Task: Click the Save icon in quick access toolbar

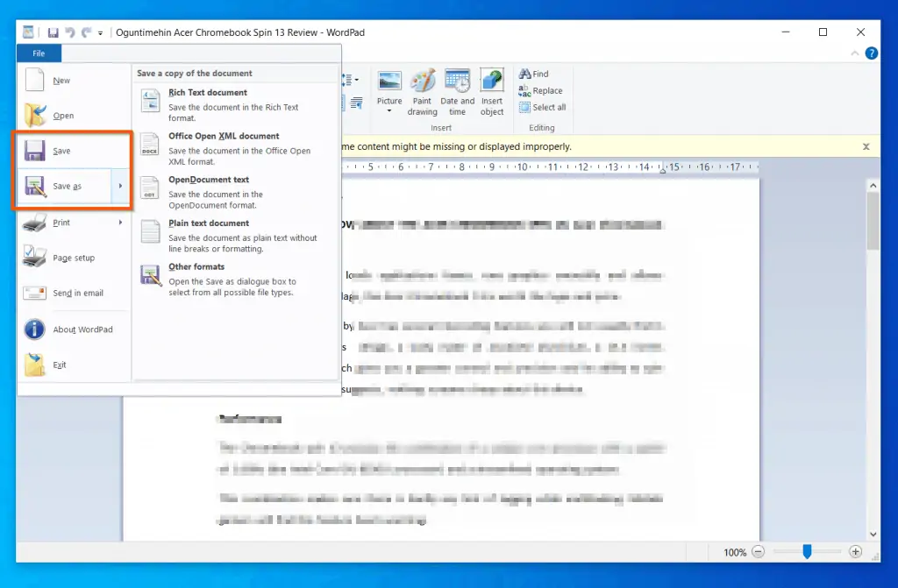Action: (x=53, y=32)
